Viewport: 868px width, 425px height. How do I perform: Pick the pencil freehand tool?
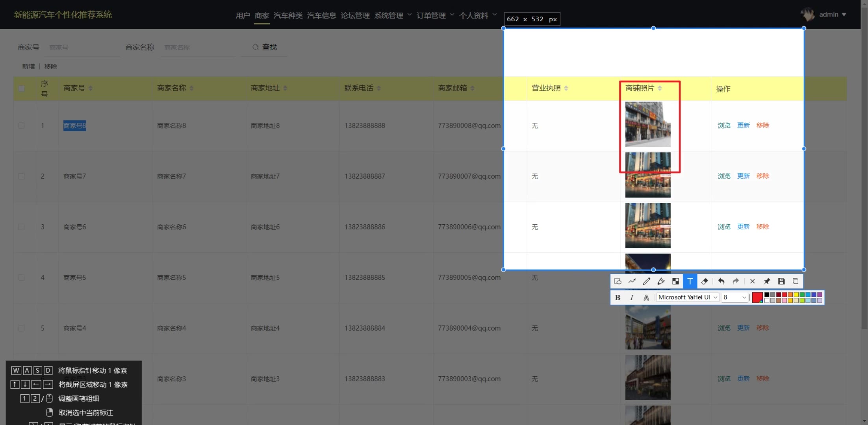coord(647,281)
